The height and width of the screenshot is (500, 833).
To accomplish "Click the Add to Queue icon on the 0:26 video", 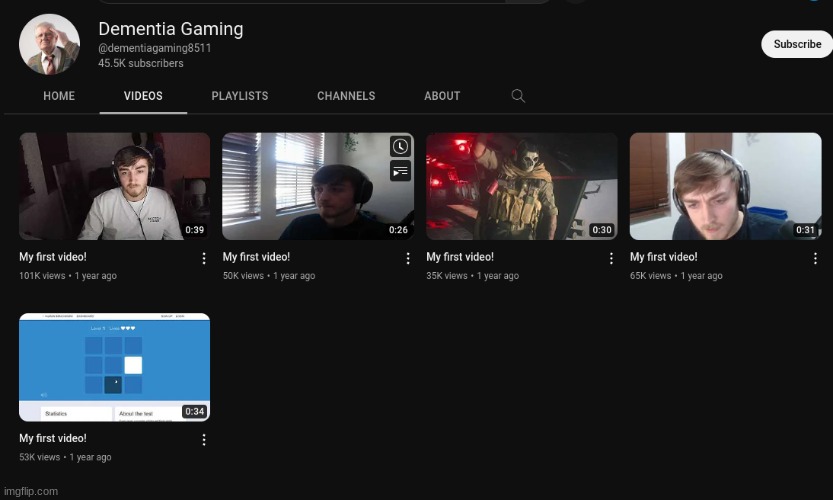I will (x=401, y=171).
